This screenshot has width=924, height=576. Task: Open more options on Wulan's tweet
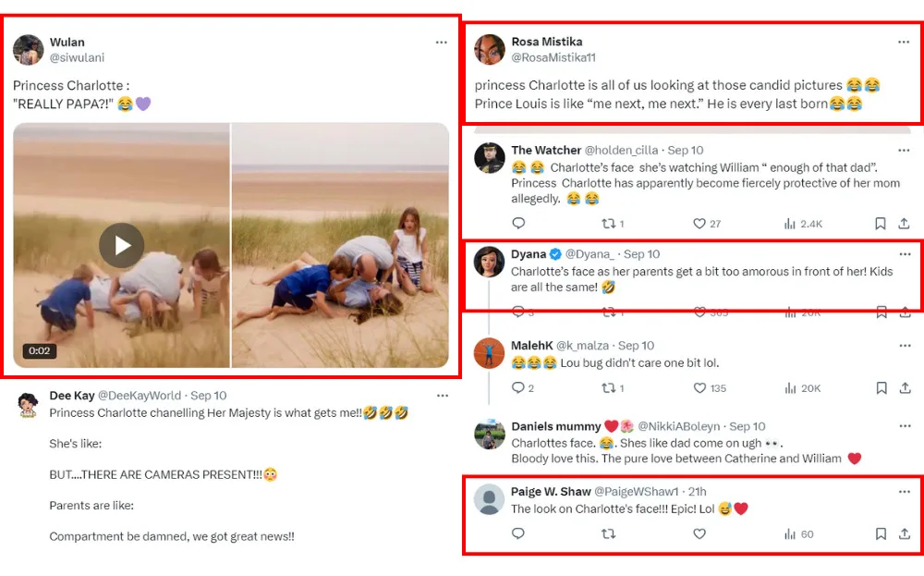[x=442, y=43]
